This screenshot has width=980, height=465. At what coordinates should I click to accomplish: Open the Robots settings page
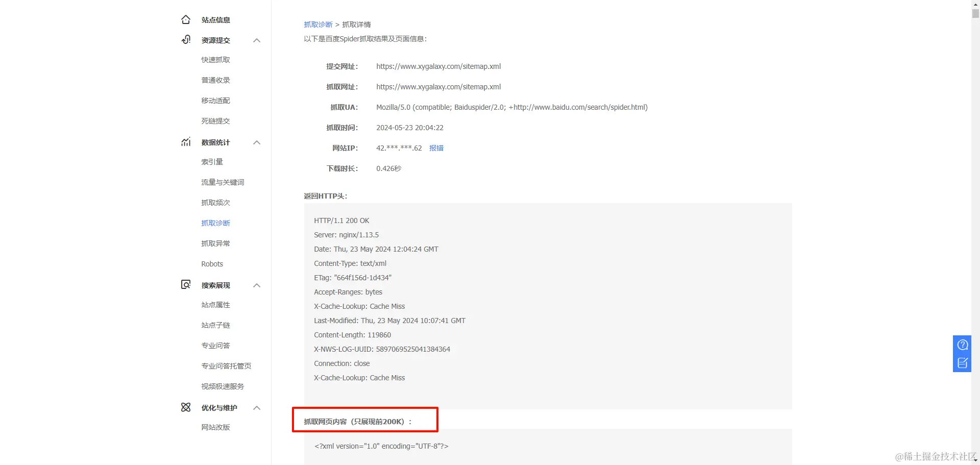212,263
